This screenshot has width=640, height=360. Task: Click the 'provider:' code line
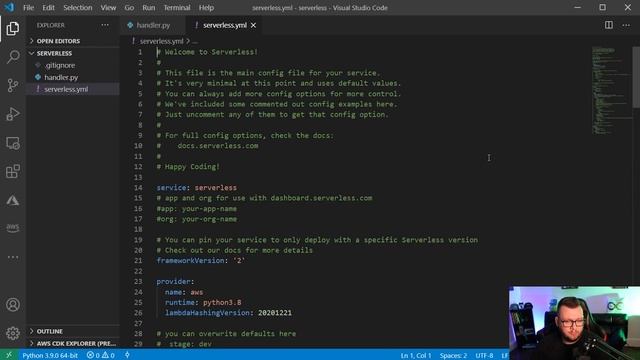tap(176, 282)
